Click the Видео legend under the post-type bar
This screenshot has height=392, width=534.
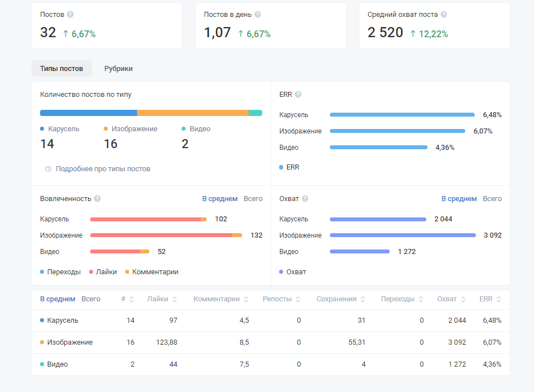click(x=196, y=128)
